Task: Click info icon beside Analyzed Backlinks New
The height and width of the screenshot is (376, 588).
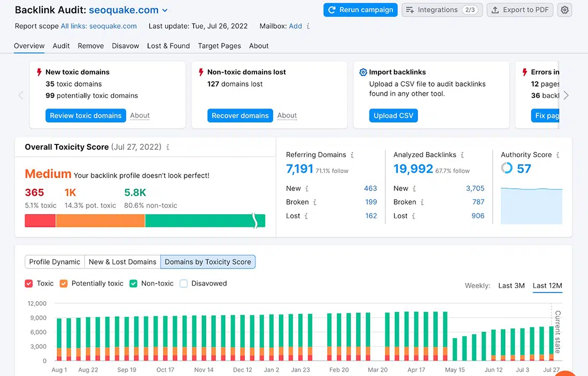Action: click(x=414, y=189)
